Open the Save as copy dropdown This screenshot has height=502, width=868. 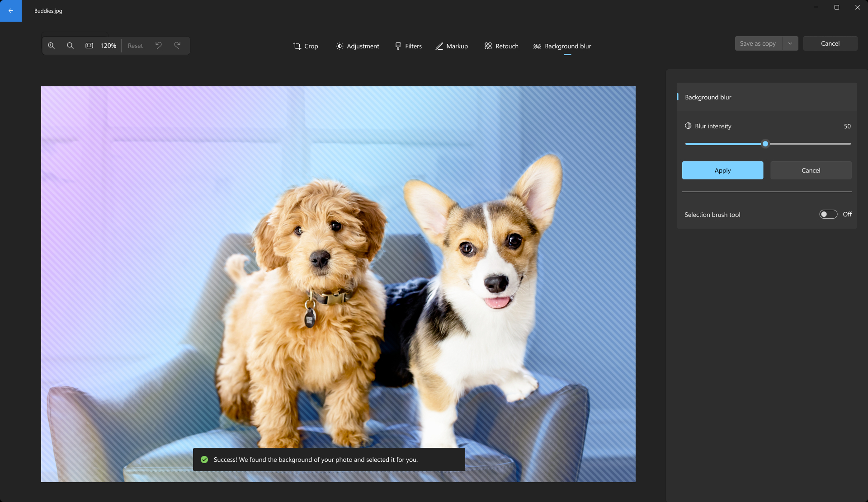coord(790,43)
